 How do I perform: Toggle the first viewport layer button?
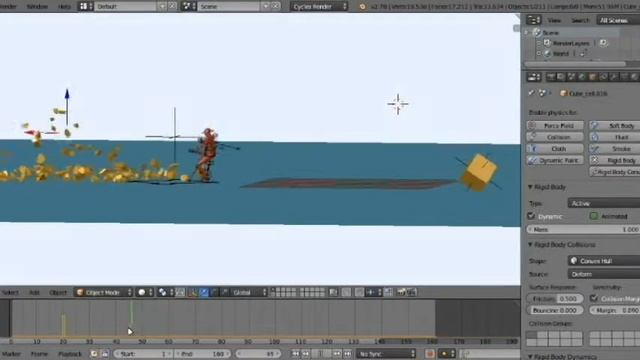(x=274, y=290)
